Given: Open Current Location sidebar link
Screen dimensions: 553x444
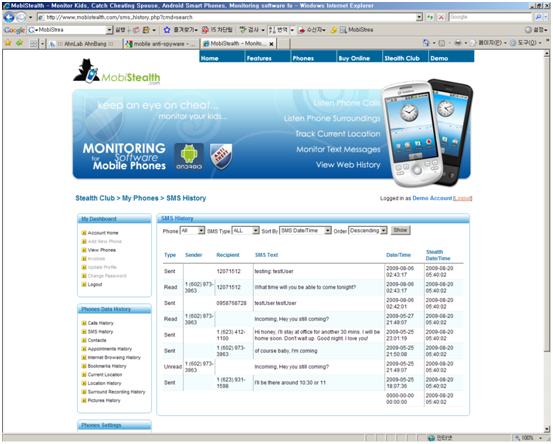Looking at the screenshot, I should click(x=105, y=375).
